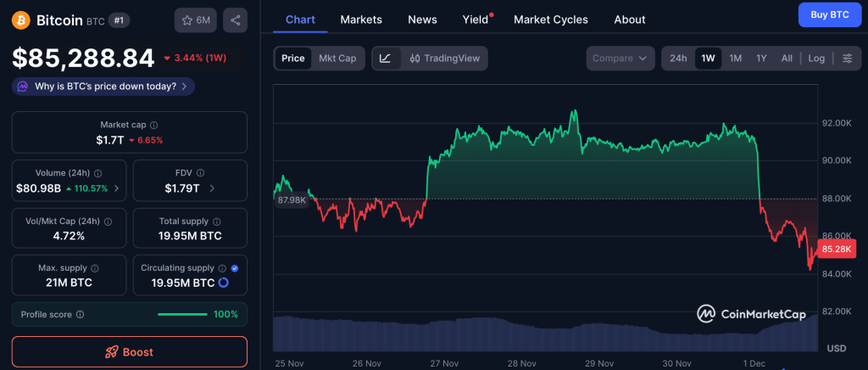868x370 pixels.
Task: Open the Market Cycles tab
Action: 550,19
